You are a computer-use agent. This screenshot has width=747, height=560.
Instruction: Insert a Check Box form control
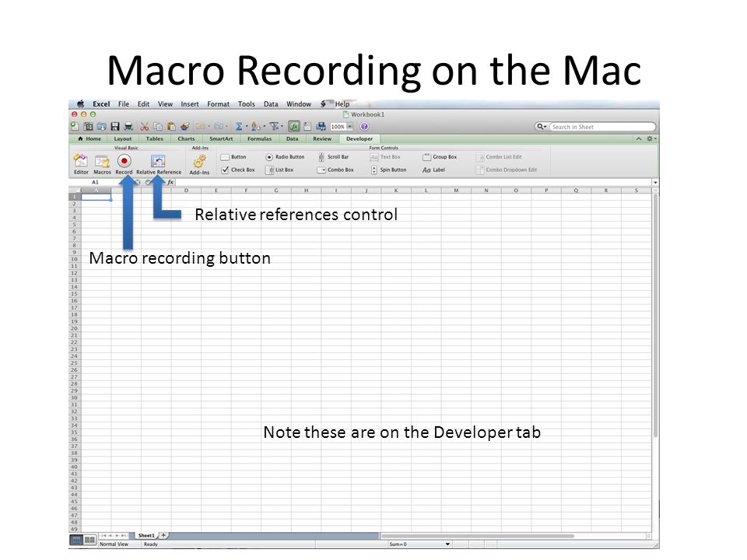coord(238,170)
